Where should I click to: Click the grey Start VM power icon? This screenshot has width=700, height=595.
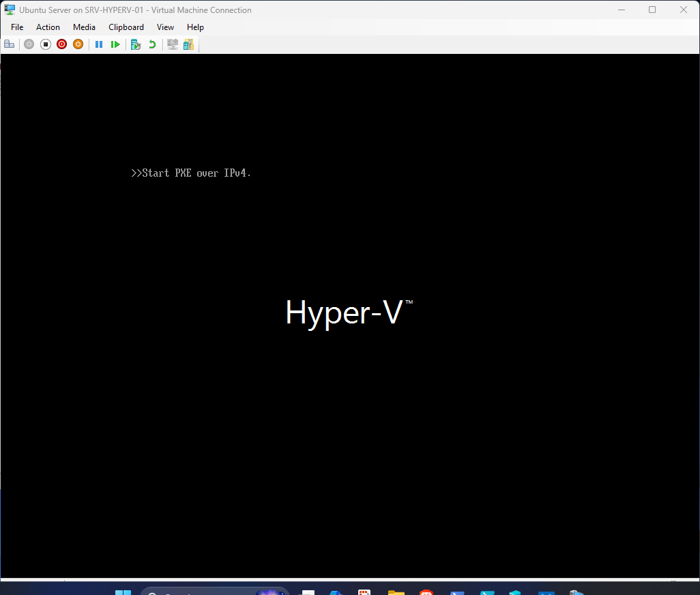click(x=29, y=44)
